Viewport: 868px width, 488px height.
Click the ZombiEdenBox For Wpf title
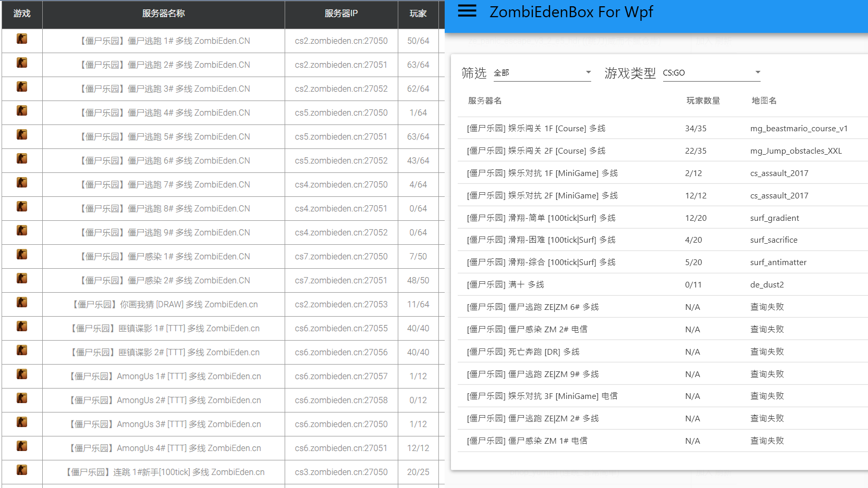tap(571, 11)
